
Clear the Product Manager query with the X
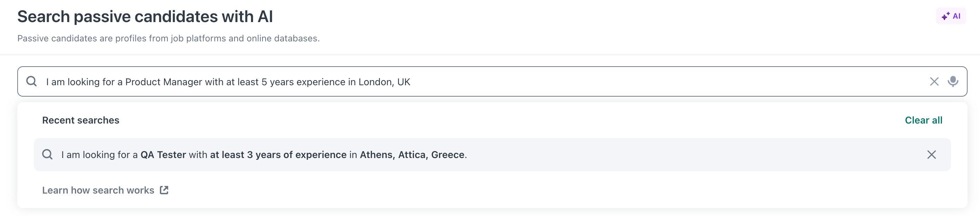coord(934,81)
